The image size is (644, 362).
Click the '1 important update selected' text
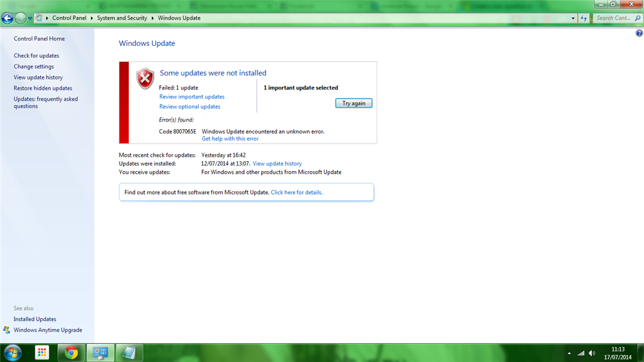pos(301,88)
